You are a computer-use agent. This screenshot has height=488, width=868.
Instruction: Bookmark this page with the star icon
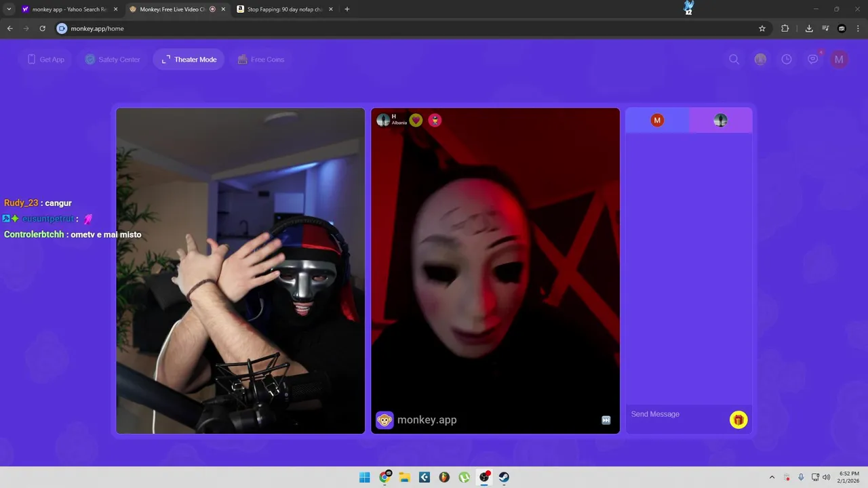click(x=762, y=28)
